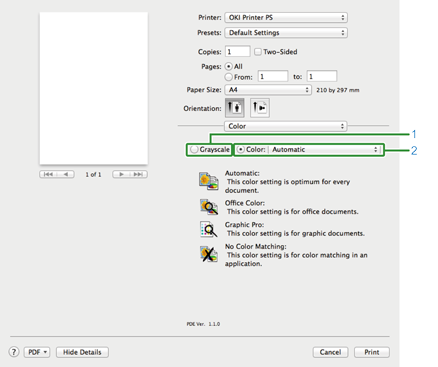Select landscape orientation icon

point(260,108)
